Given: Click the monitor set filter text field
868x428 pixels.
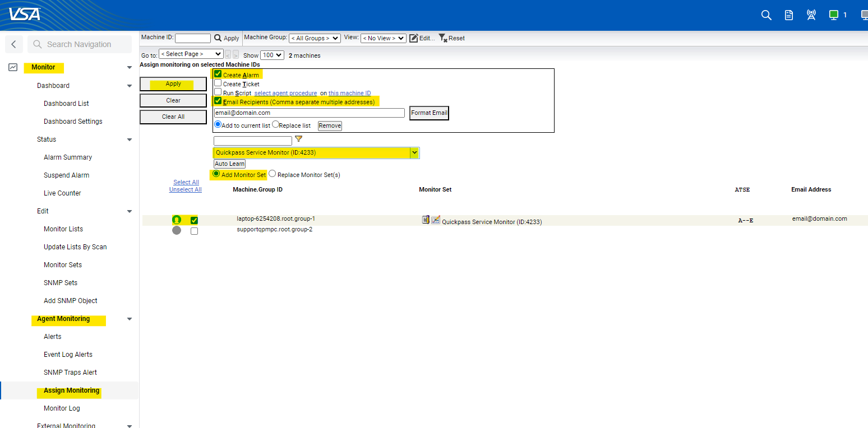Looking at the screenshot, I should click(x=253, y=141).
